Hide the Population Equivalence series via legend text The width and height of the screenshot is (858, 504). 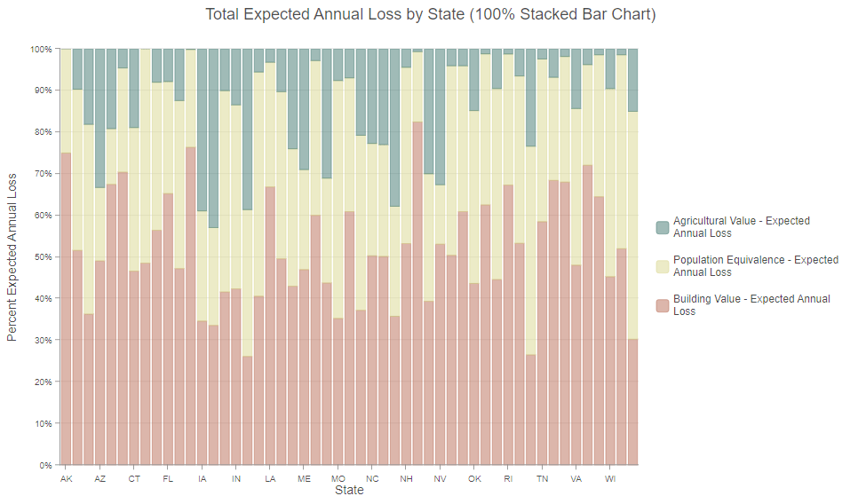[x=755, y=266]
